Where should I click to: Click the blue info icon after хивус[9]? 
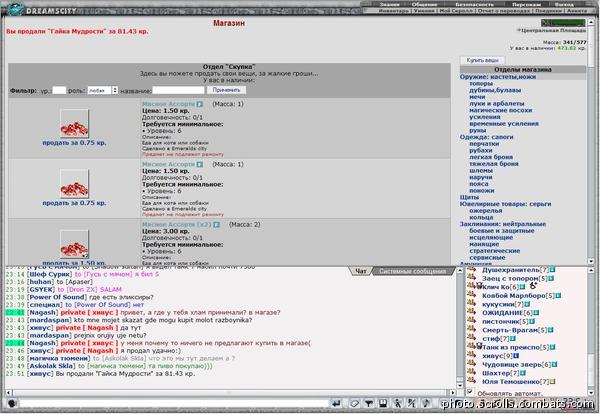[x=516, y=356]
